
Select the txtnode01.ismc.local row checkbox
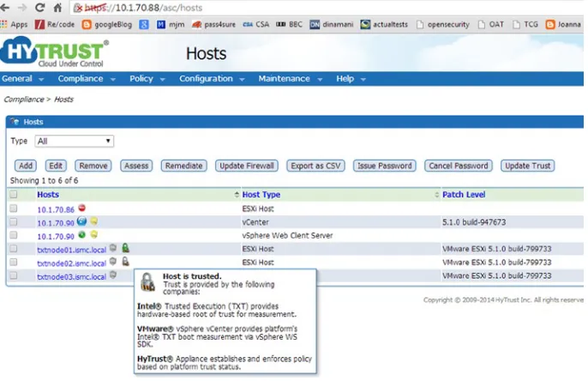[x=14, y=249]
